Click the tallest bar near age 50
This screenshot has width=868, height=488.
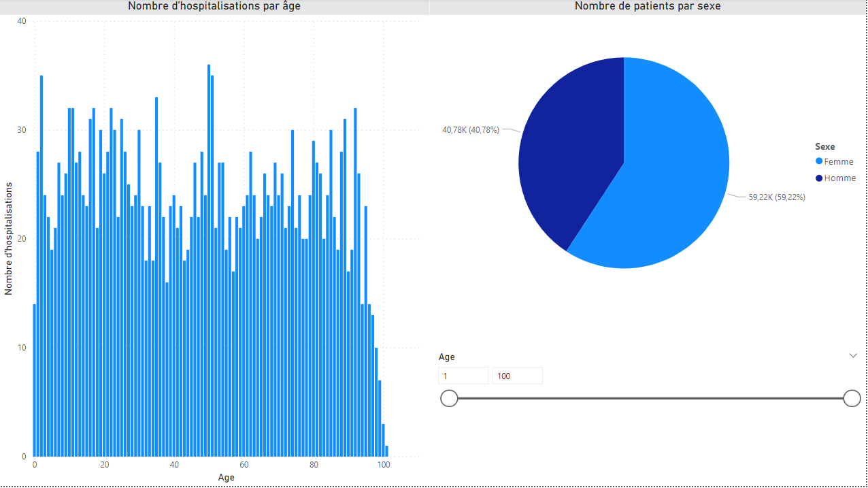pyautogui.click(x=209, y=272)
